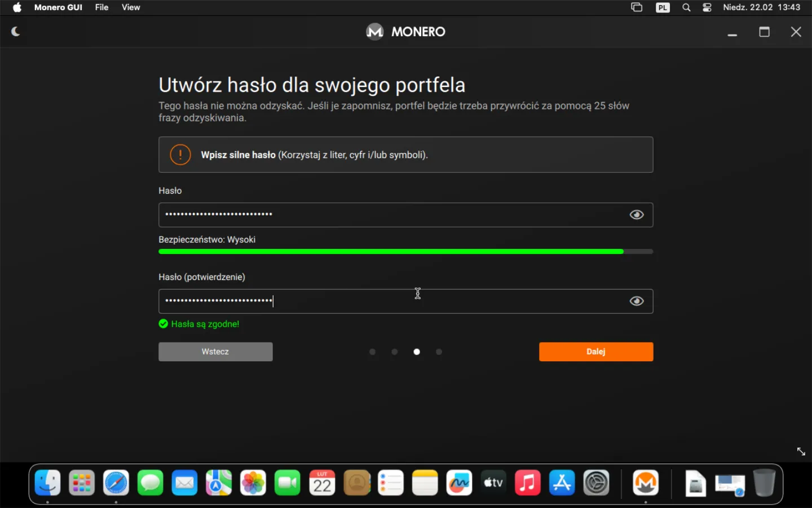
Task: Open Maps from the Dock
Action: [x=219, y=483]
